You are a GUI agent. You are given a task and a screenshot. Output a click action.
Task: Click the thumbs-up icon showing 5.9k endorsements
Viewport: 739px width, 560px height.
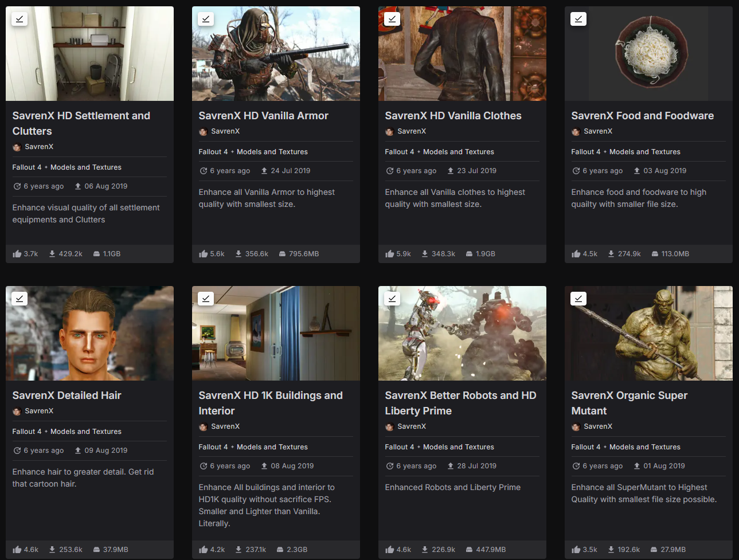point(390,253)
